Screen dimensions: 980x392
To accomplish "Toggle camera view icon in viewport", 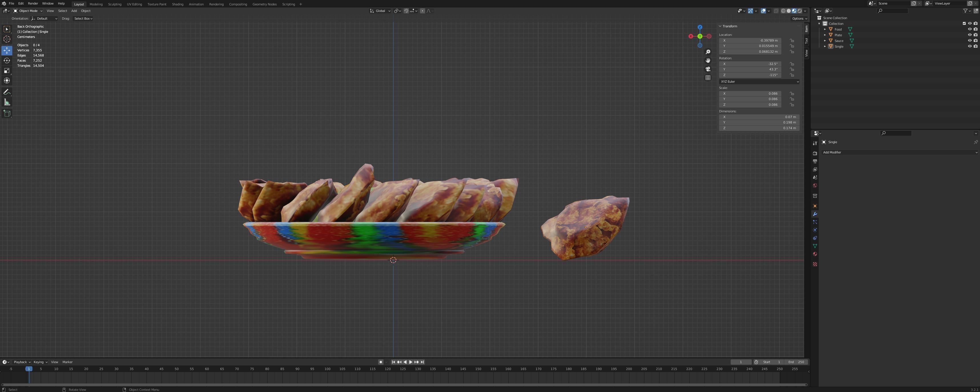I will [x=708, y=69].
